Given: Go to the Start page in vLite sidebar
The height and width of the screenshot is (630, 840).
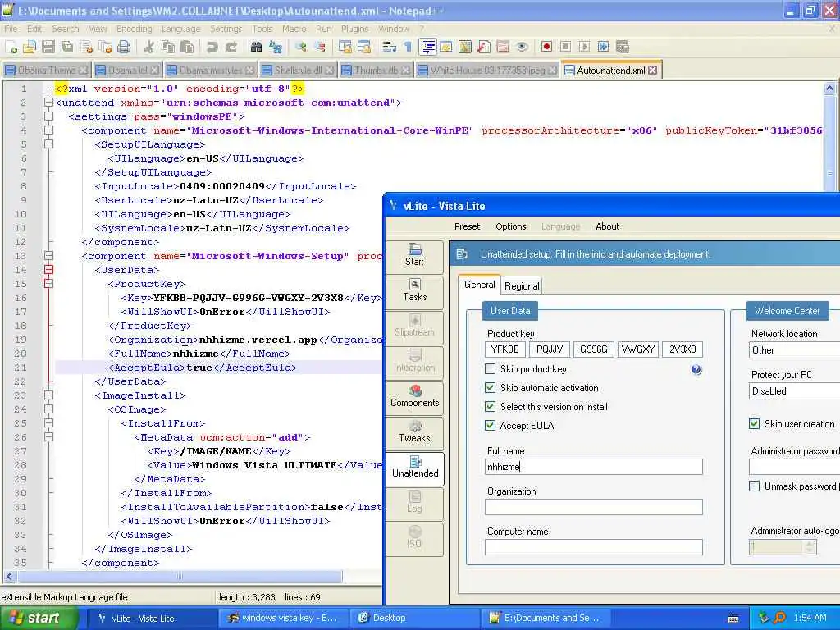Looking at the screenshot, I should (x=414, y=256).
